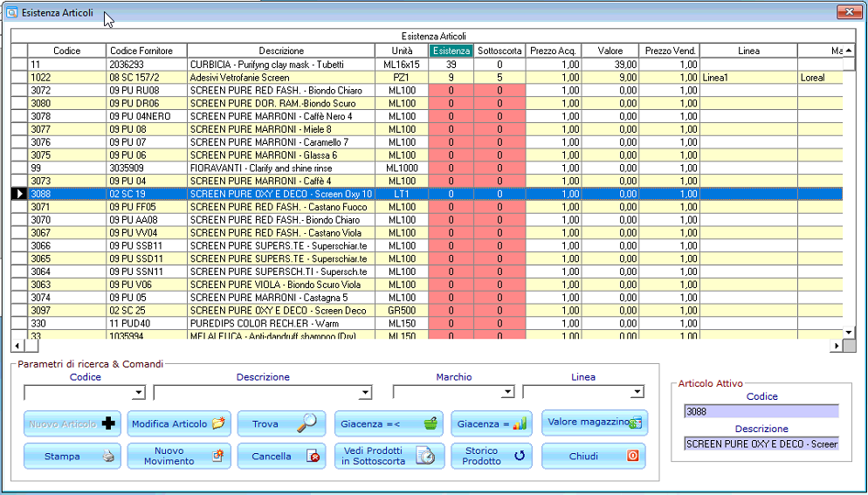868x495 pixels.
Task: Click the vertical scrollbar down arrow
Action: (x=849, y=333)
